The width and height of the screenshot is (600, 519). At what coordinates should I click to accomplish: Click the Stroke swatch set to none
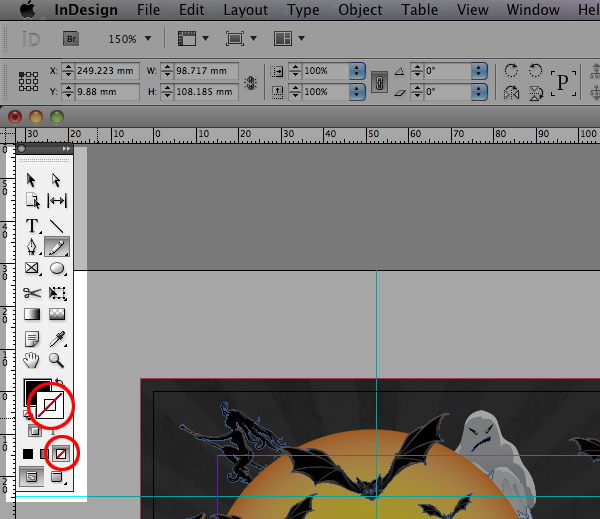(x=50, y=406)
